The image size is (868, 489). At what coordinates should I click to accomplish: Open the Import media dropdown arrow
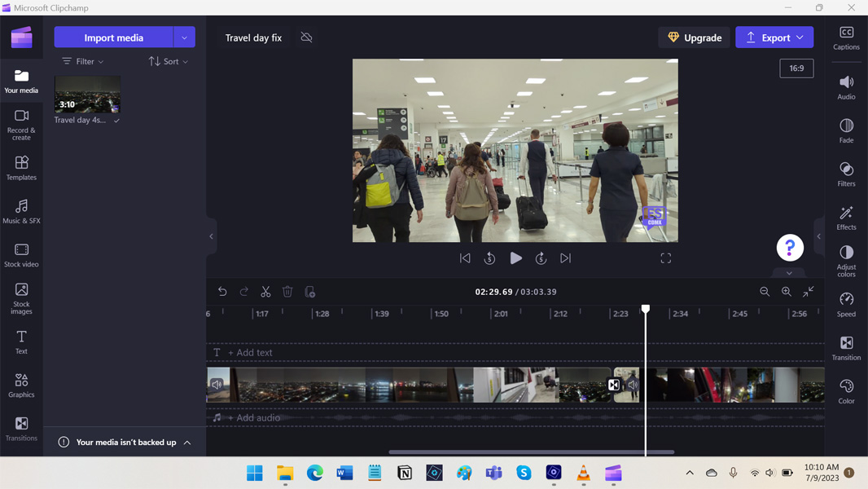click(185, 37)
